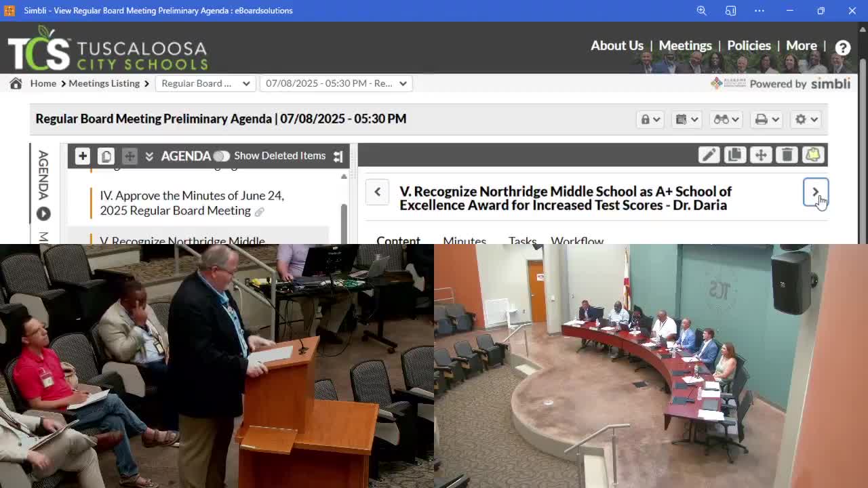This screenshot has height=488, width=868.
Task: Click the Tuscaloosa City Schools logo
Action: click(107, 48)
